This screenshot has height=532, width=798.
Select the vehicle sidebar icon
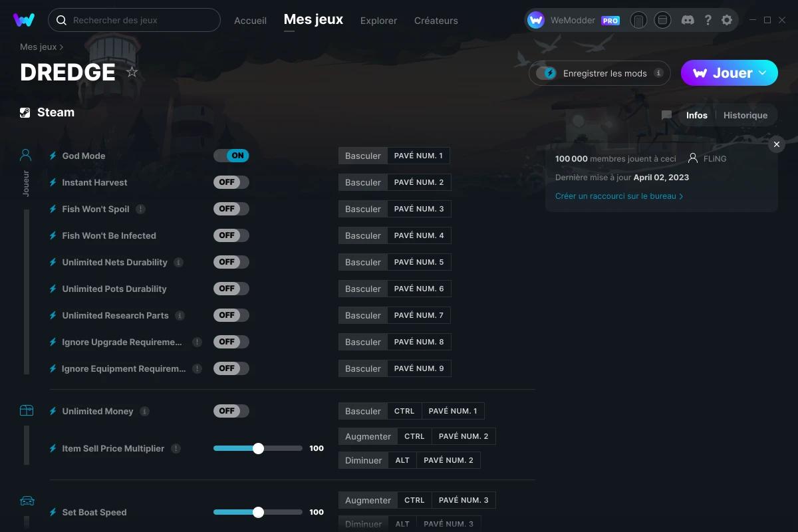[x=27, y=501]
